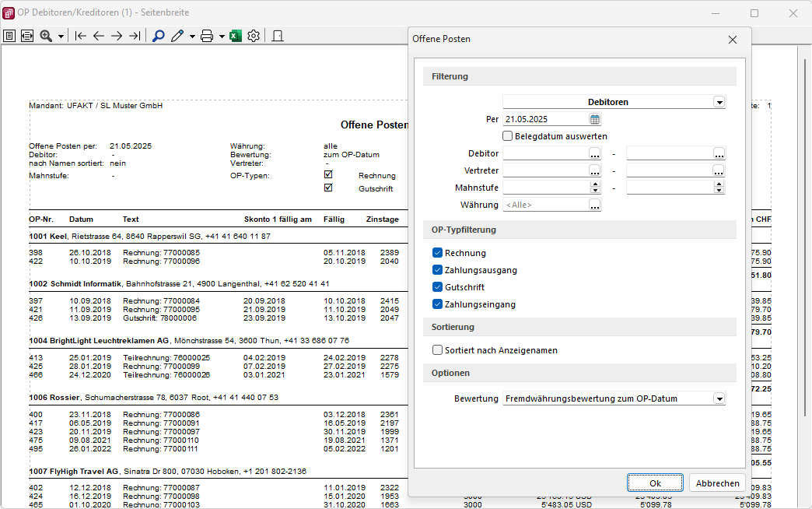Click the blue search magnifier icon
This screenshot has height=509, width=812.
coord(158,36)
